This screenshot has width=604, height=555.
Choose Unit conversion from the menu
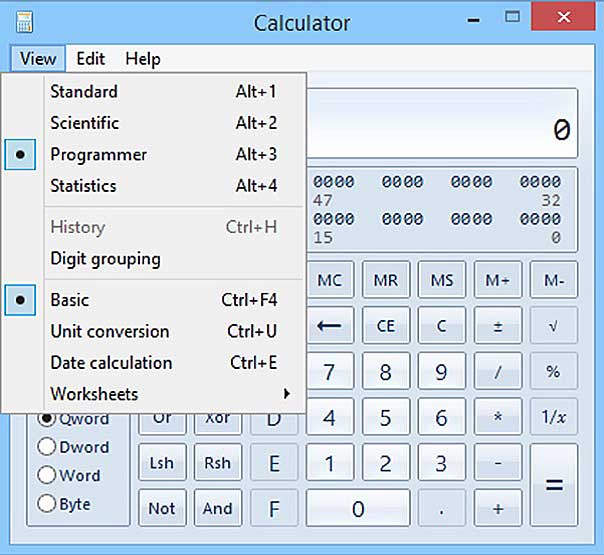click(110, 331)
